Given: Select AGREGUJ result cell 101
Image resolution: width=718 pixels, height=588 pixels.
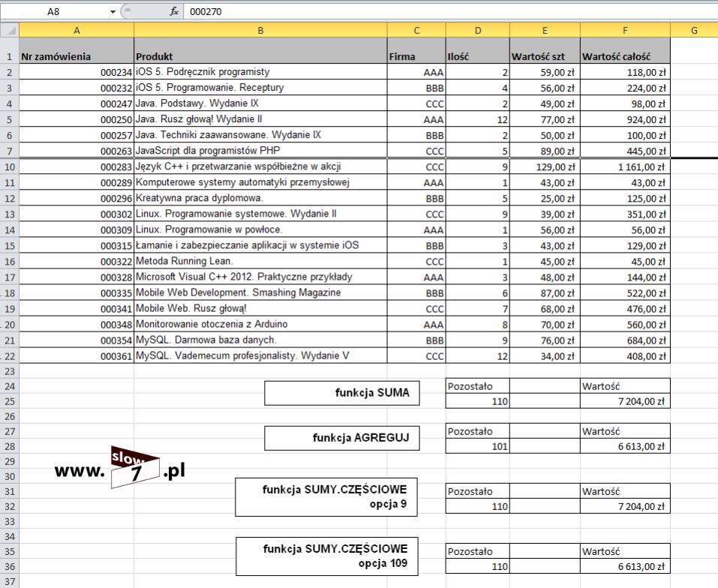Looking at the screenshot, I should 478,446.
